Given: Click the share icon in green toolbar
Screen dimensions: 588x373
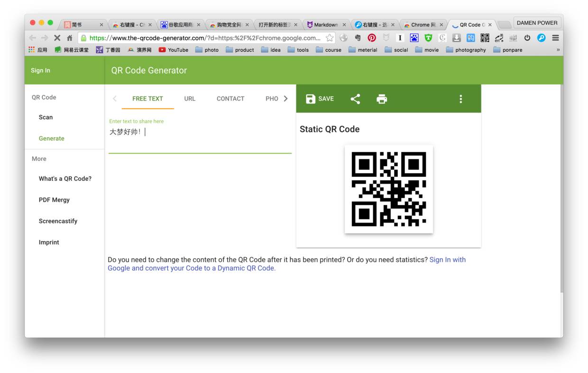Looking at the screenshot, I should [355, 99].
